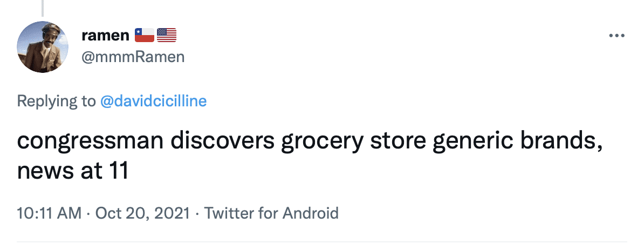Viewport: 644px width, 244px height.
Task: Click the divider line below the tweet
Action: [322, 241]
